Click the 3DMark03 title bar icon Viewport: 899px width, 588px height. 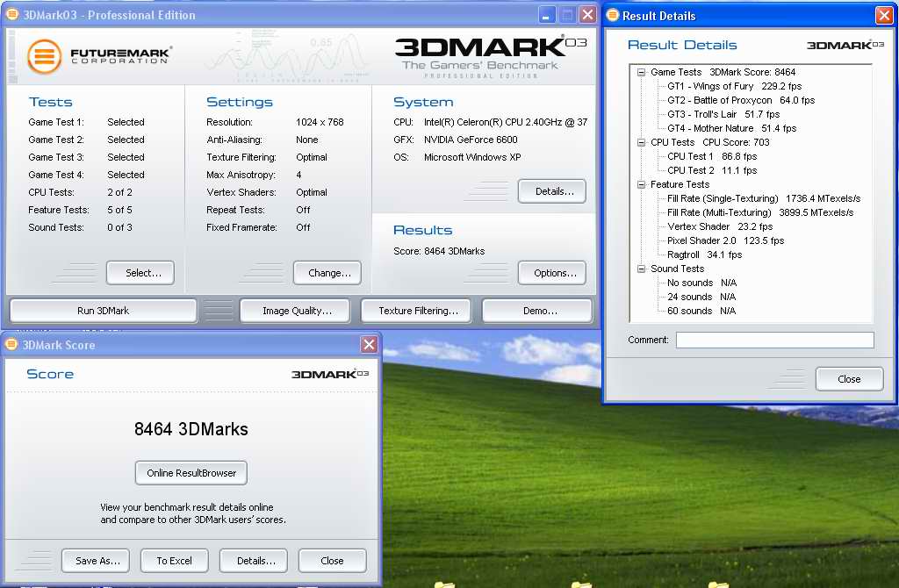tap(11, 14)
